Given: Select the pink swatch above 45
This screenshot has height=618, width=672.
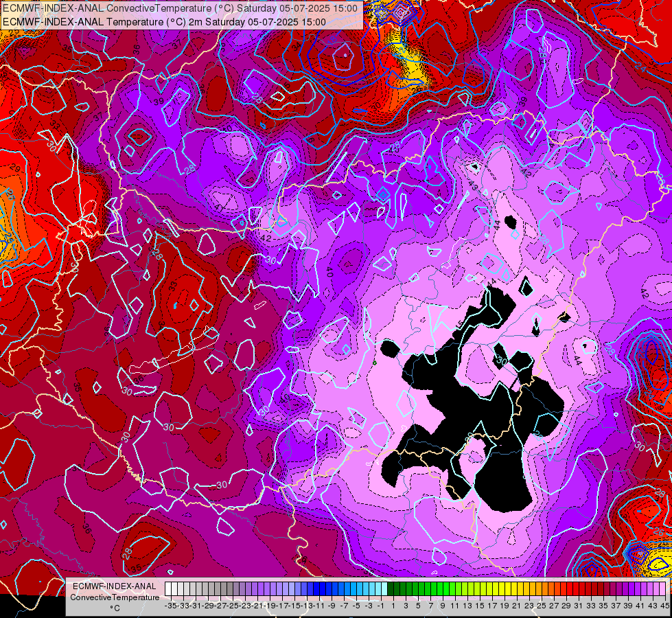Looking at the screenshot, I should tap(662, 588).
